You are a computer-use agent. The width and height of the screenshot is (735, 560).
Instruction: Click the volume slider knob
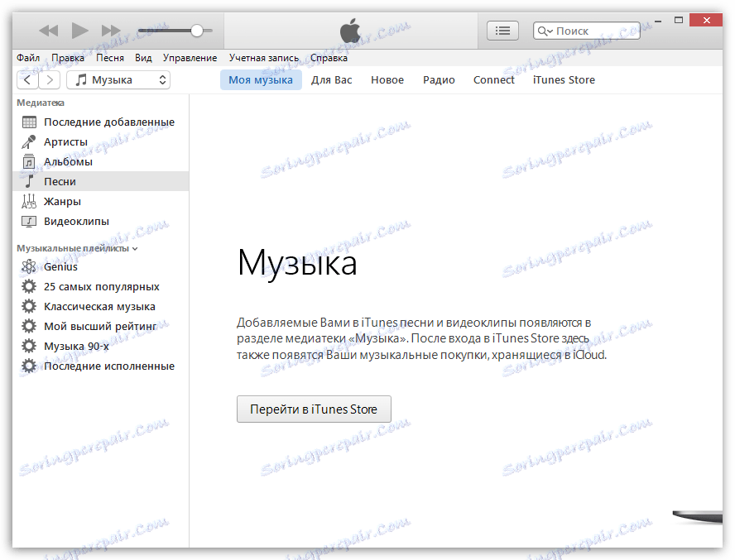tap(197, 31)
